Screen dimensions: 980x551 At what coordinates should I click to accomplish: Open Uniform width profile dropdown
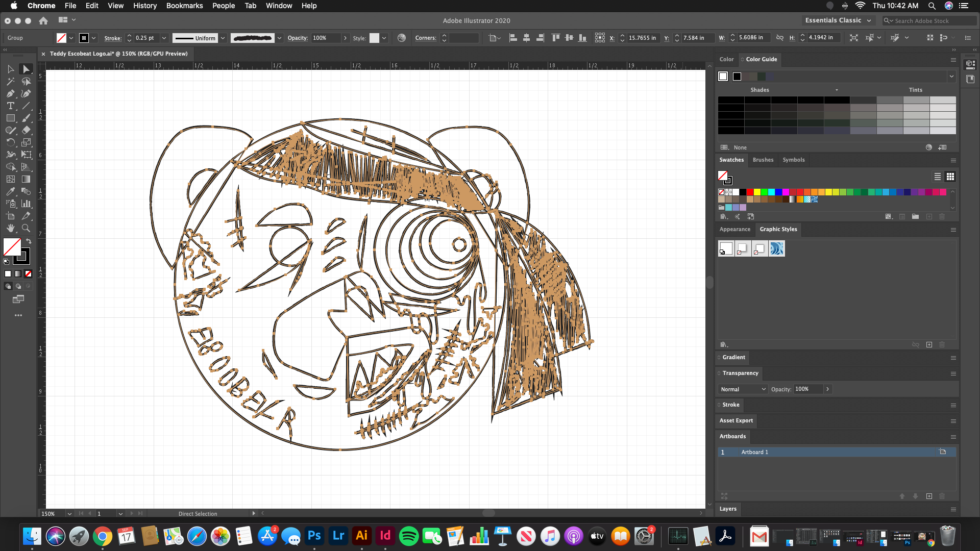click(x=223, y=38)
